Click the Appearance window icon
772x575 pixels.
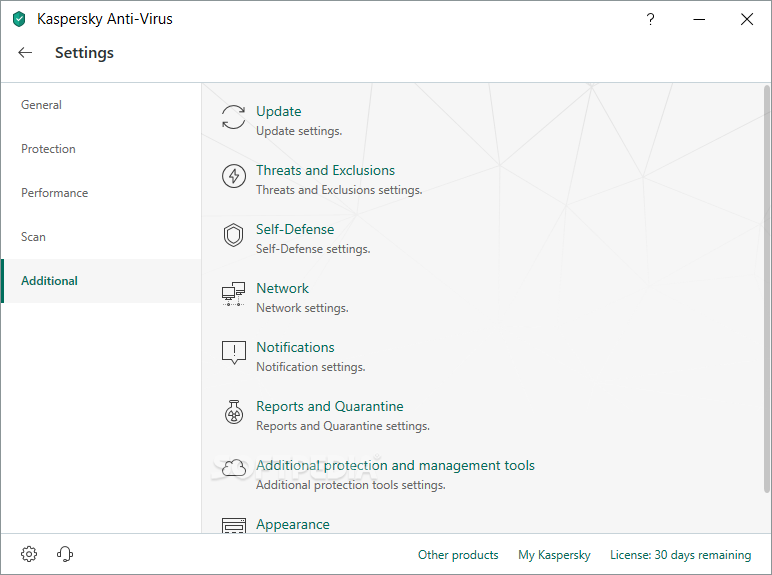pos(233,525)
